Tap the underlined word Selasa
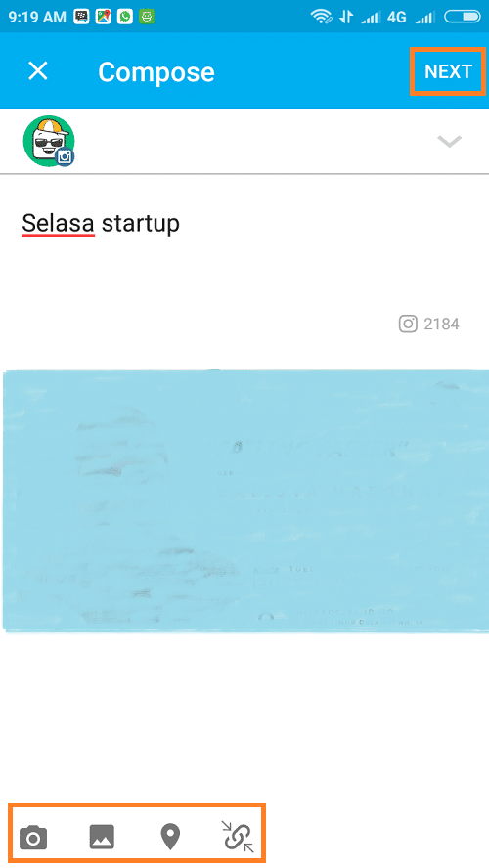 (58, 223)
